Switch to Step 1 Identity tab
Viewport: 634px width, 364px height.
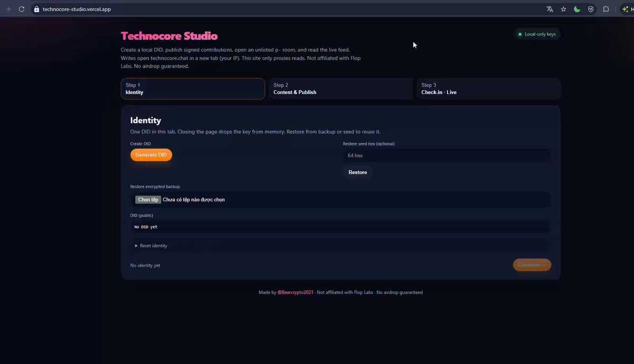(x=193, y=89)
